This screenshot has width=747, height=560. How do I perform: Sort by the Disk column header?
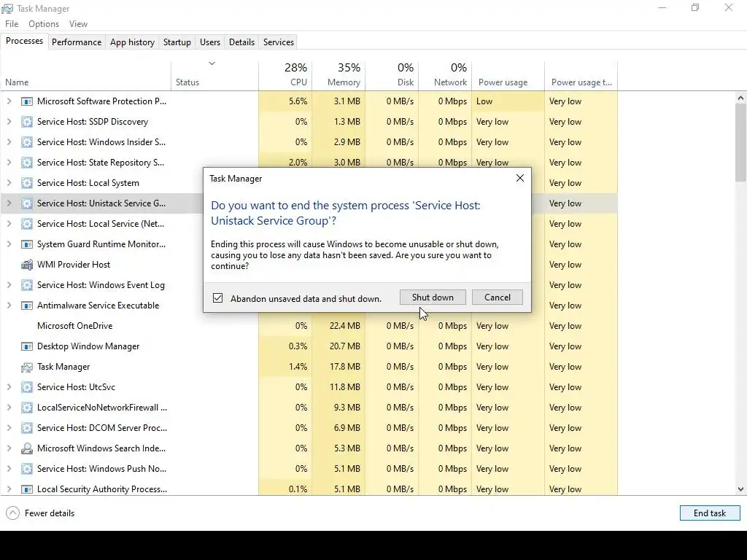(392, 75)
